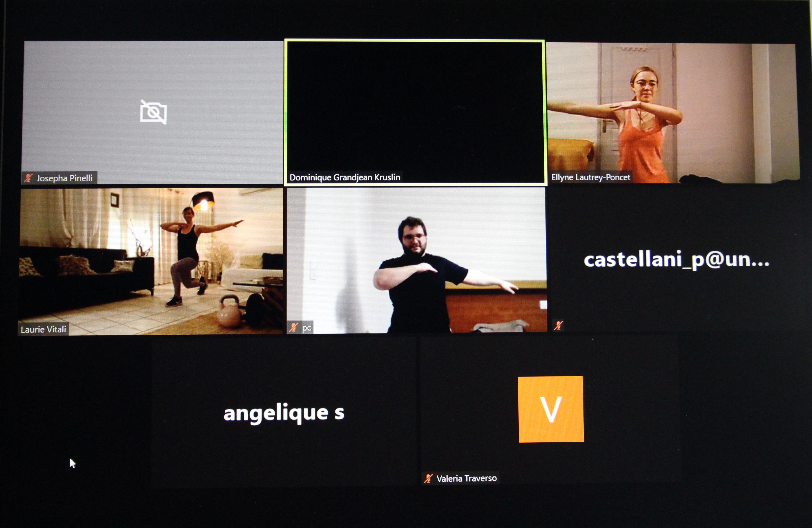Click muted mic icon beside Josepha Pinelli
The height and width of the screenshot is (528, 812).
pos(28,178)
